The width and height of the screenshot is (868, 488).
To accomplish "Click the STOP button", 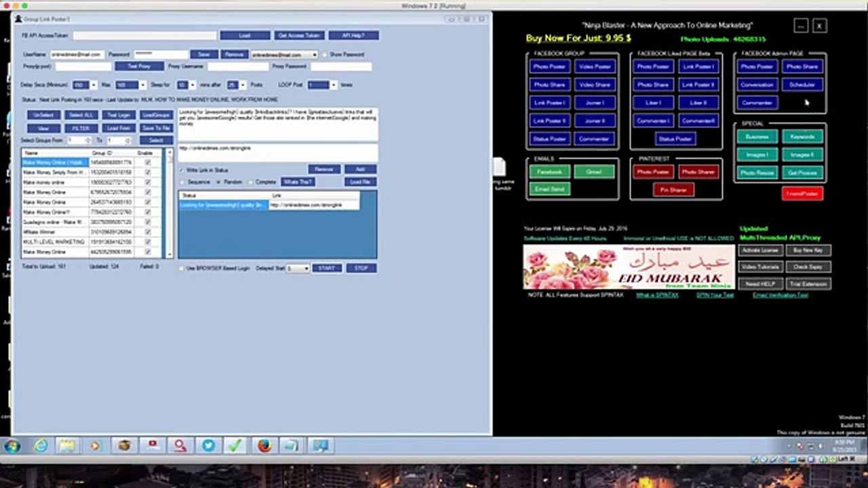I will [x=361, y=268].
